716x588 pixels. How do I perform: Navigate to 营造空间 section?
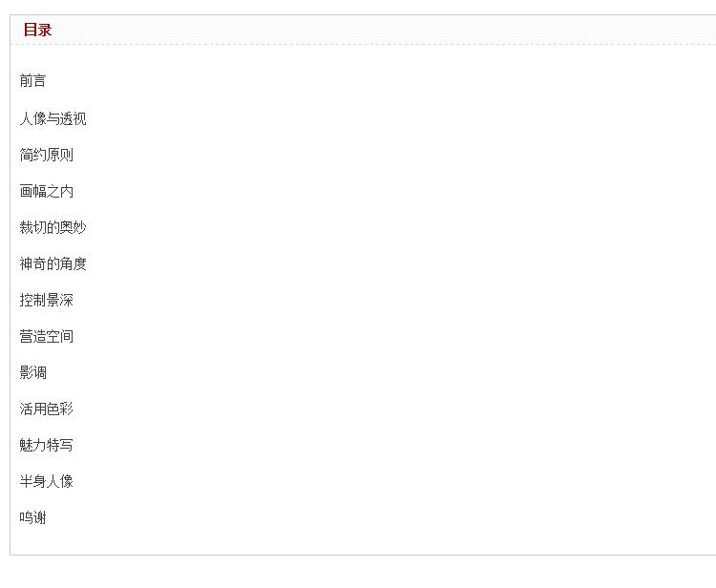(x=46, y=336)
